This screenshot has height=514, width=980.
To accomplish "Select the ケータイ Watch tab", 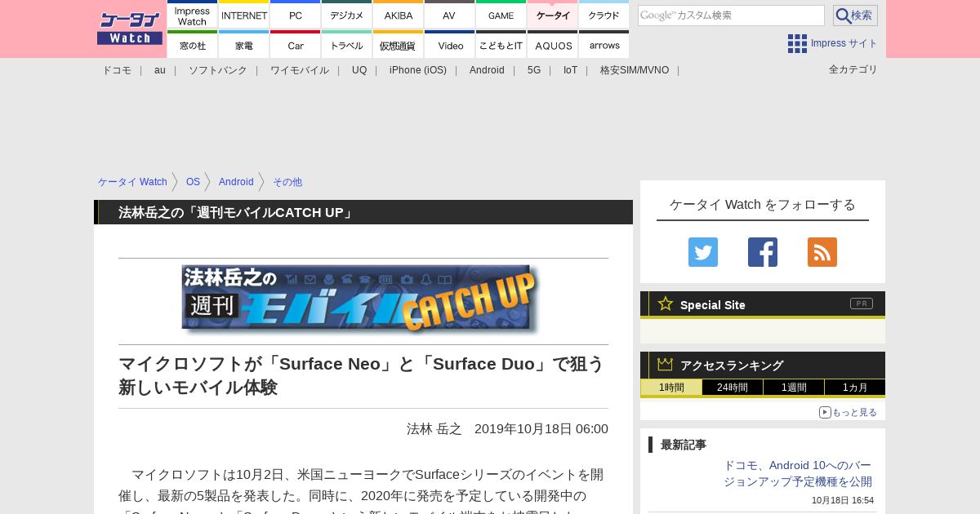I will coord(553,15).
